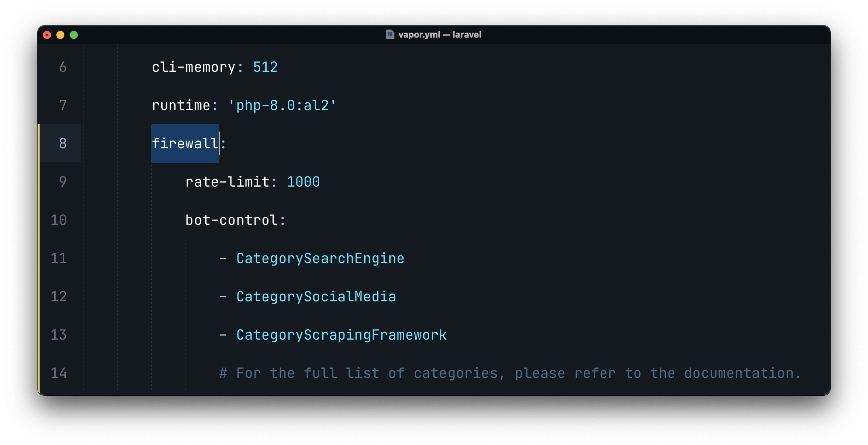This screenshot has height=445, width=868.
Task: Click the CategorySocialMedia list entry
Action: point(316,297)
